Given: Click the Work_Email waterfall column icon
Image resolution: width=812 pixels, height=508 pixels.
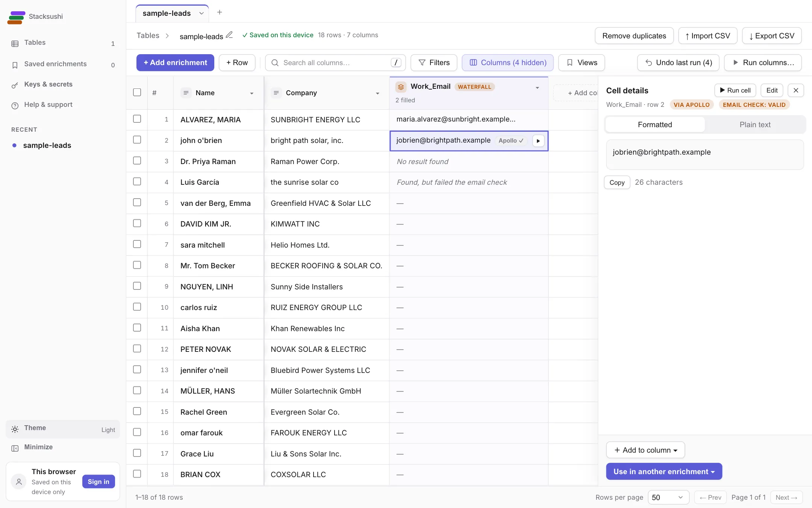Looking at the screenshot, I should coord(401,87).
